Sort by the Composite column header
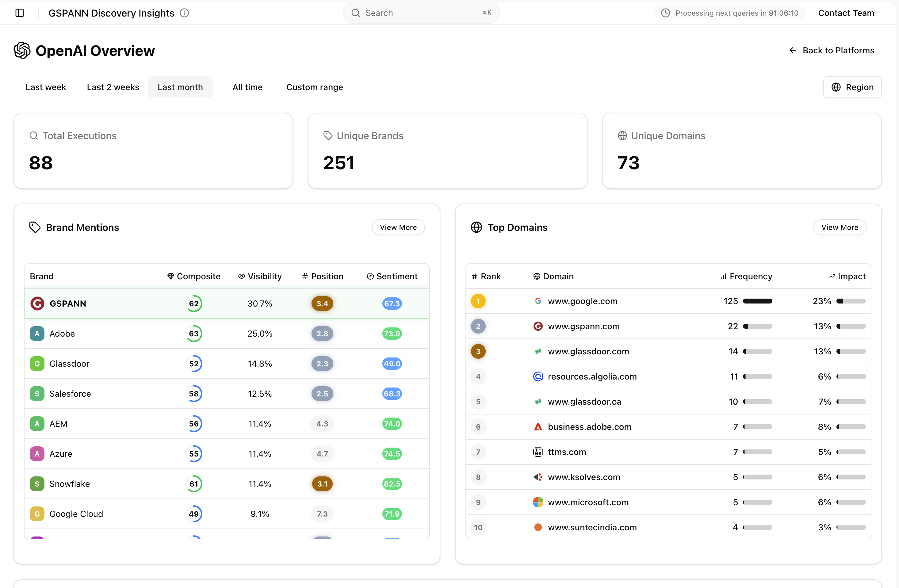 (194, 276)
